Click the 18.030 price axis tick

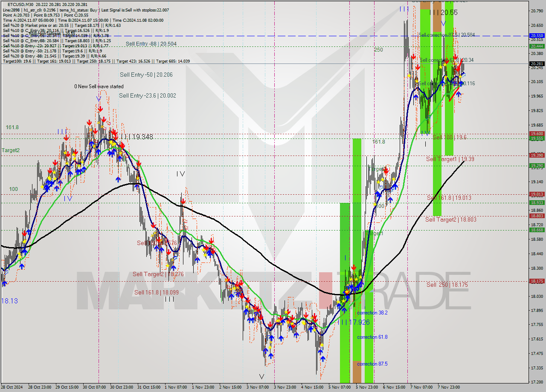(537, 296)
